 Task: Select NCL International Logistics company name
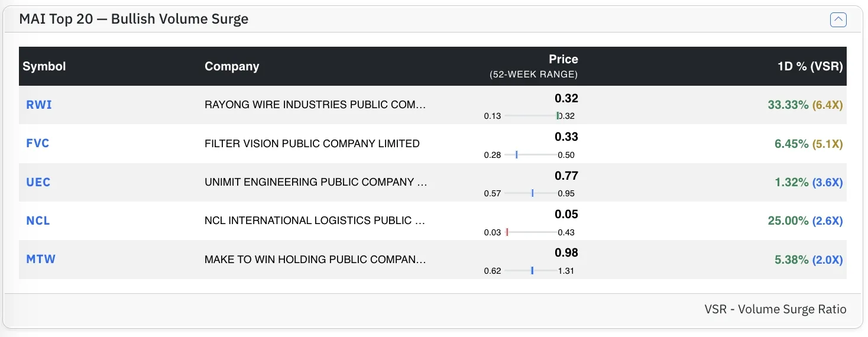pos(315,221)
